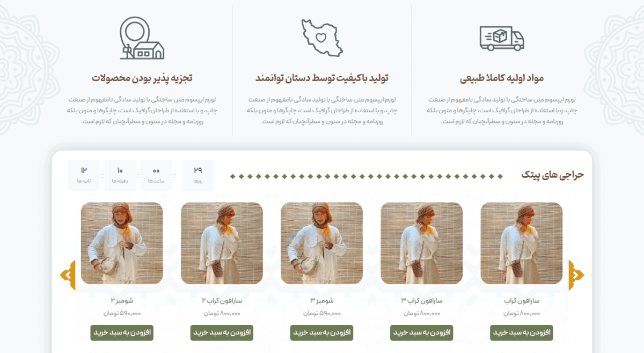This screenshot has height=353, width=644.
Task: Click the location pin house icon
Action: (x=142, y=38)
